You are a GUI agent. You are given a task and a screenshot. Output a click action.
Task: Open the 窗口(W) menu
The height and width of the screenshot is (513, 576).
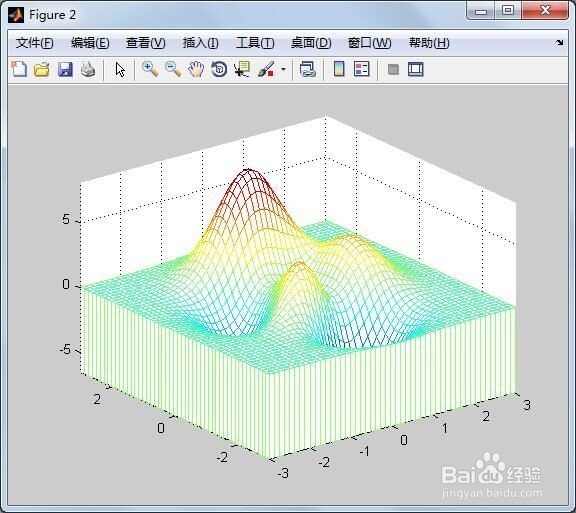(369, 43)
